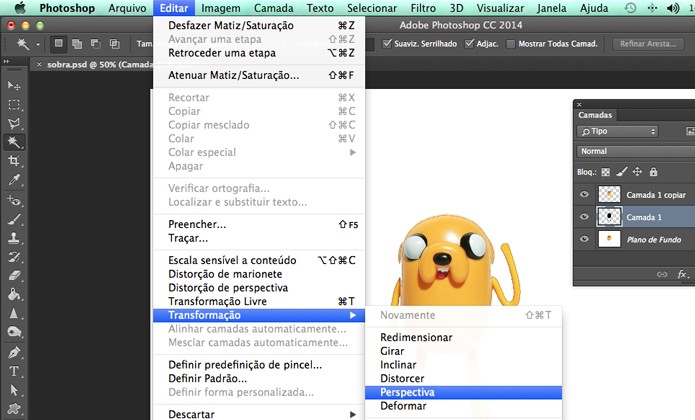Select the Rectangular Marquee tool
695x420 pixels.
(x=14, y=105)
